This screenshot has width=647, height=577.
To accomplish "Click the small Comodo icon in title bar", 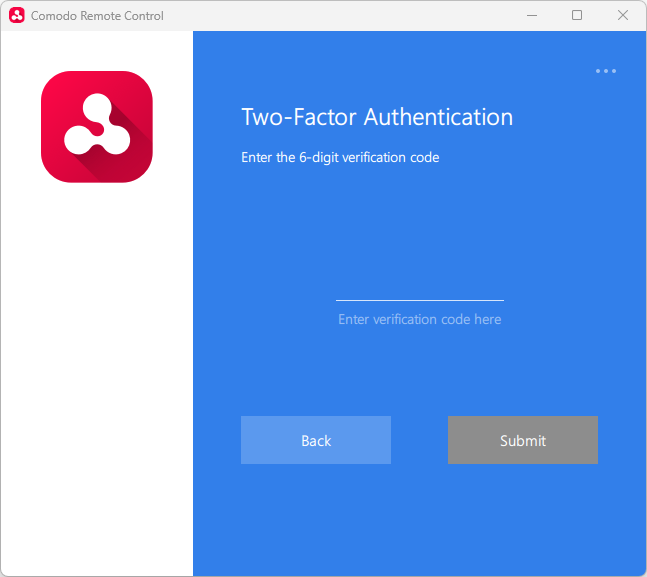I will click(x=16, y=16).
